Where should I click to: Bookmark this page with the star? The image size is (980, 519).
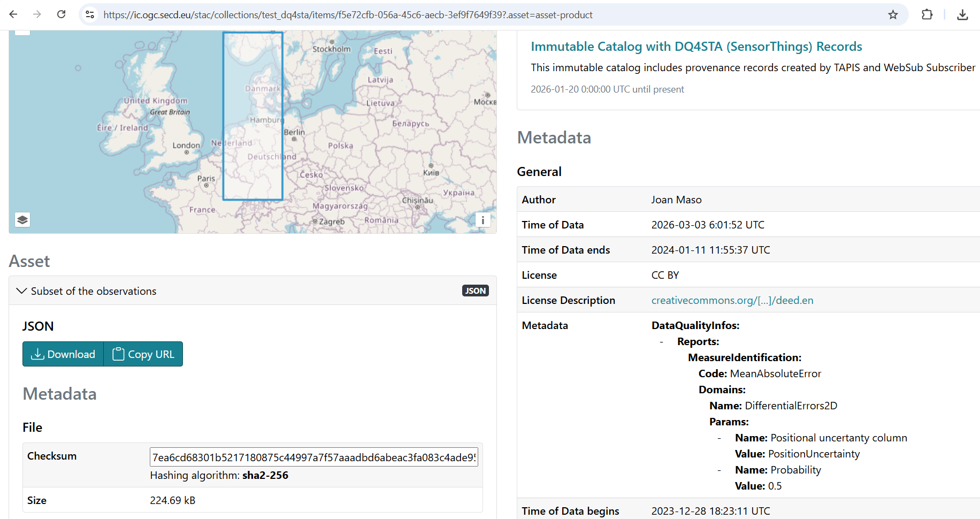(x=893, y=14)
